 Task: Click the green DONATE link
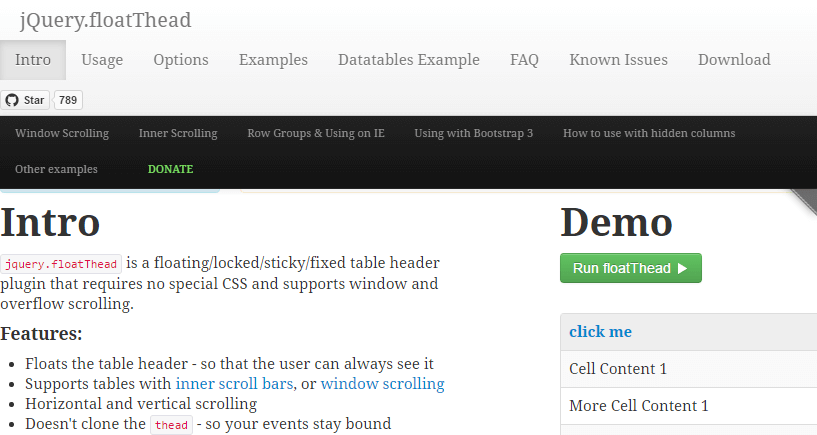170,169
